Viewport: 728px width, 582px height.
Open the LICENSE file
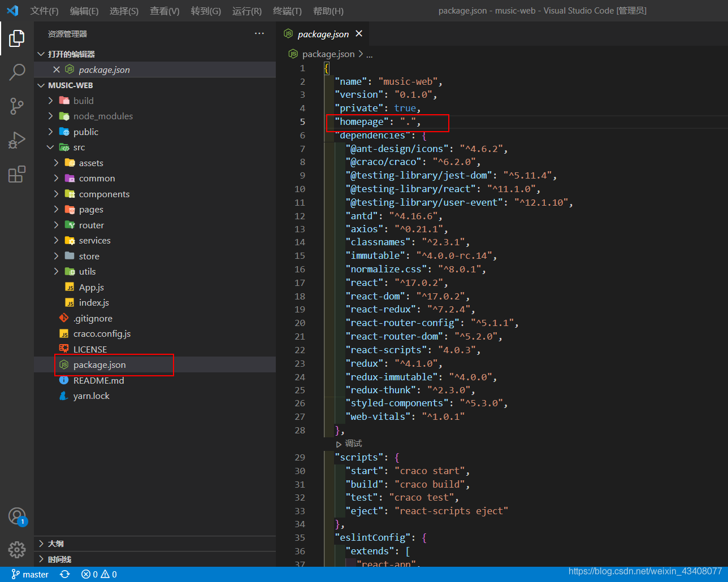tap(155, 349)
